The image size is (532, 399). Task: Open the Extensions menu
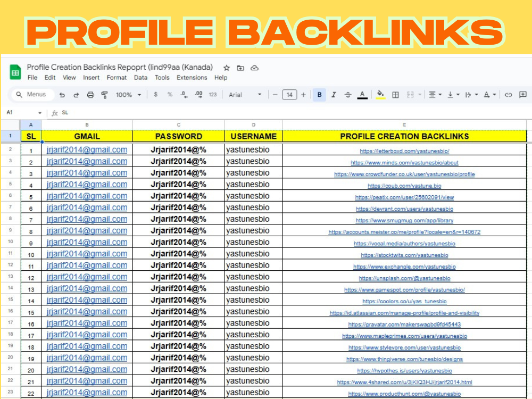(192, 78)
